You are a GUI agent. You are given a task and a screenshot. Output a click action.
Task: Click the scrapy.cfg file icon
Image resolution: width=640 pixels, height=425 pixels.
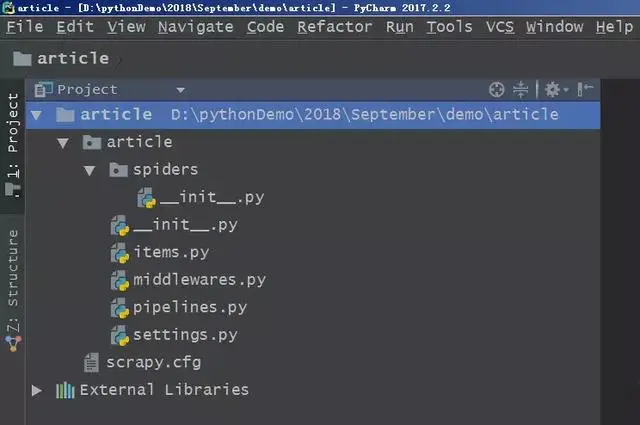(x=91, y=362)
